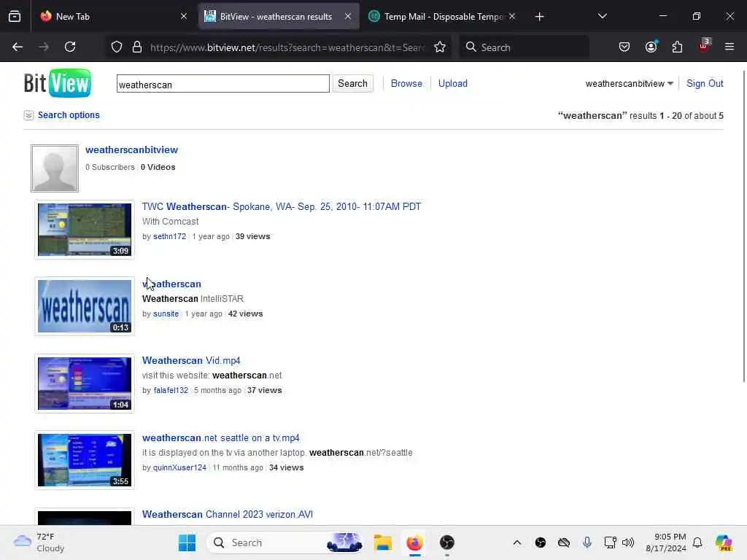This screenshot has height=560, width=747.
Task: Open clock and date in taskbar
Action: pos(665,542)
